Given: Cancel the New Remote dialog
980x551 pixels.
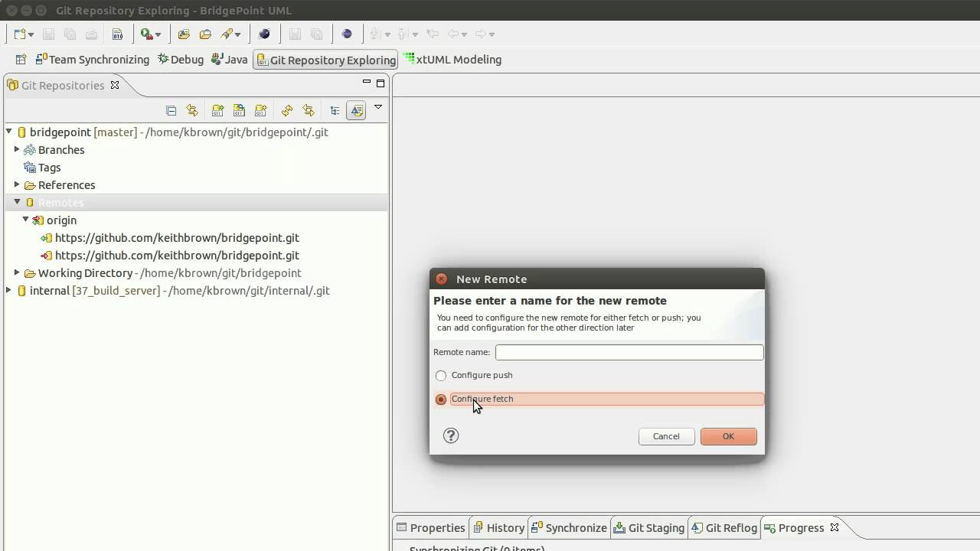Looking at the screenshot, I should tap(666, 436).
